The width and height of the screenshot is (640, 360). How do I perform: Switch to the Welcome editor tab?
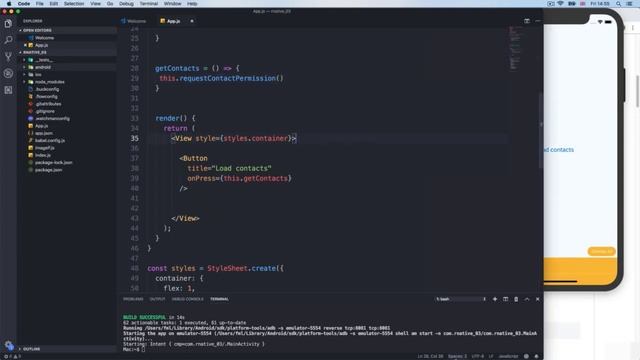134,21
